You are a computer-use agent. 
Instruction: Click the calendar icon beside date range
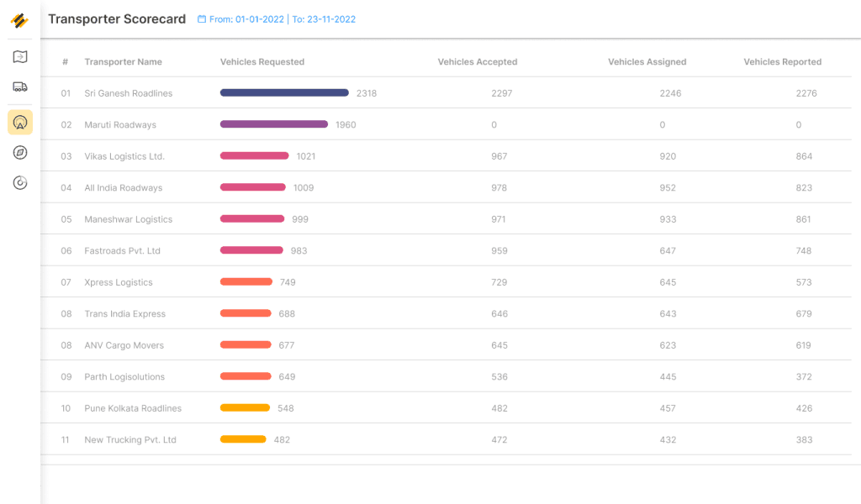pos(202,19)
